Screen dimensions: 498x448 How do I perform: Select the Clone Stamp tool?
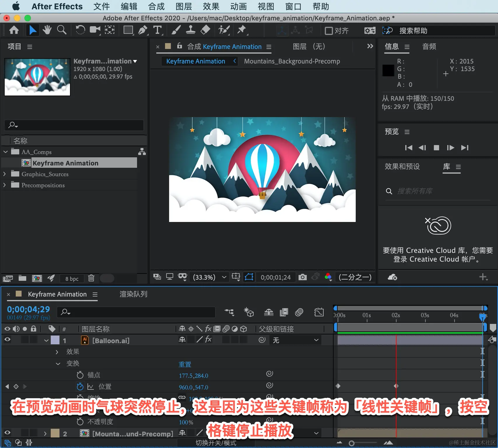[x=191, y=30]
